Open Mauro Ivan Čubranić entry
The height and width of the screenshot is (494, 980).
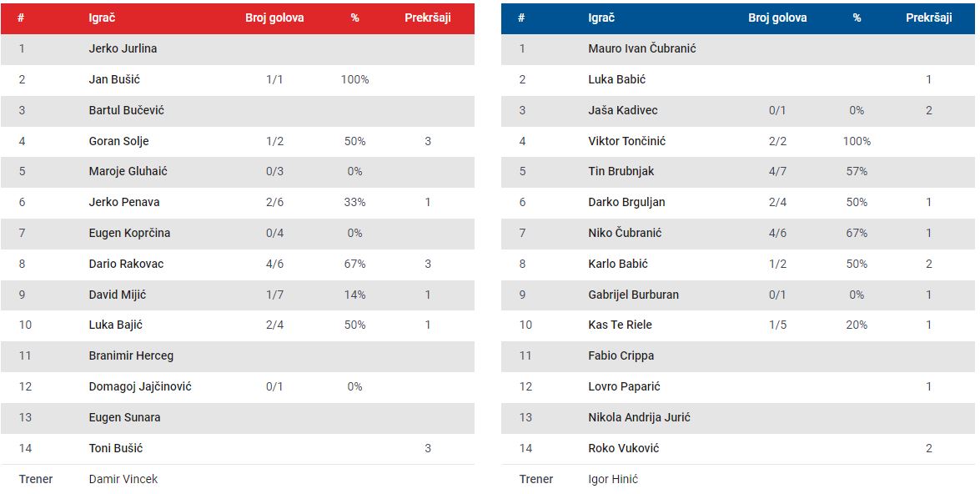[x=642, y=48]
